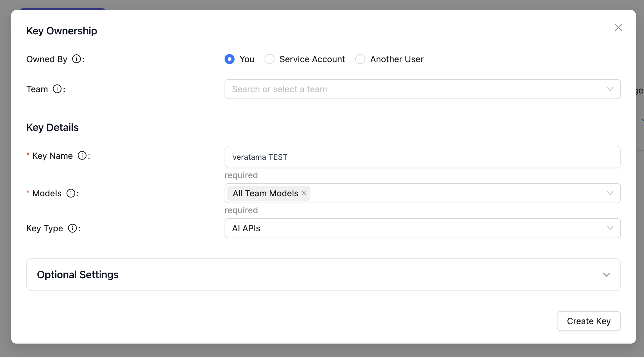Close the key creation dialog
Viewport: 644px width, 357px height.
[x=618, y=28]
